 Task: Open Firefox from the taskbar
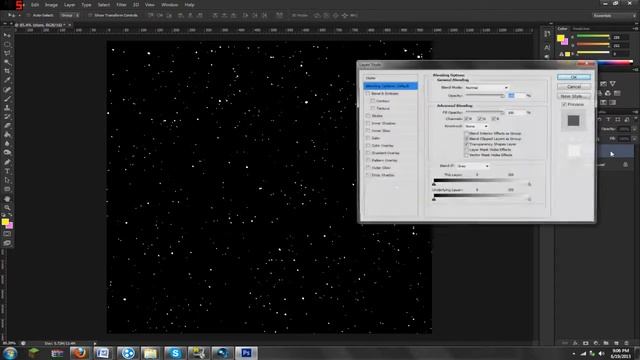tap(79, 353)
